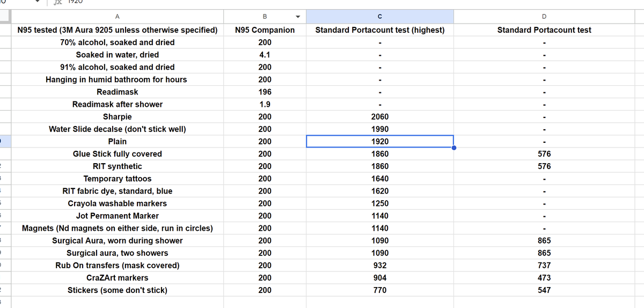Select column C by its header letter

click(380, 16)
